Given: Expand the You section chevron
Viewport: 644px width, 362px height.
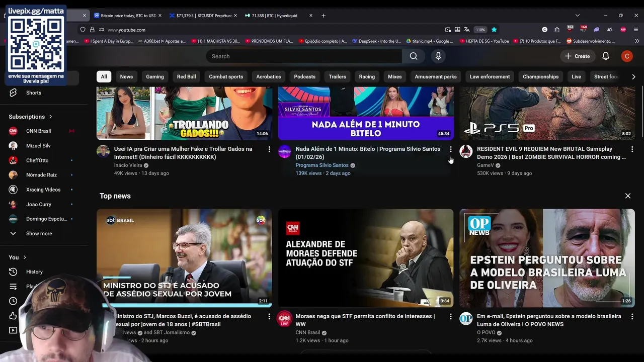Looking at the screenshot, I should (25, 257).
